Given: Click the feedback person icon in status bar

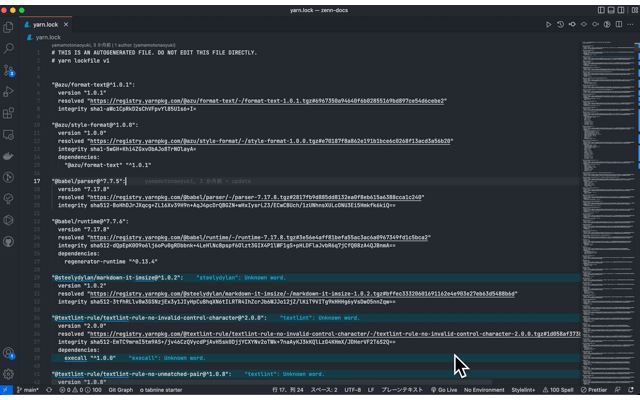Looking at the screenshot, I should coord(617,390).
